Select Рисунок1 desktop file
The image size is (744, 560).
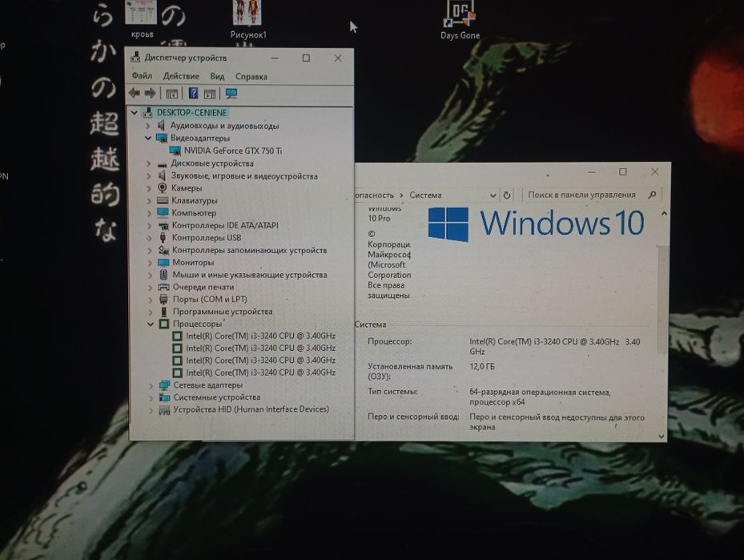point(248,19)
